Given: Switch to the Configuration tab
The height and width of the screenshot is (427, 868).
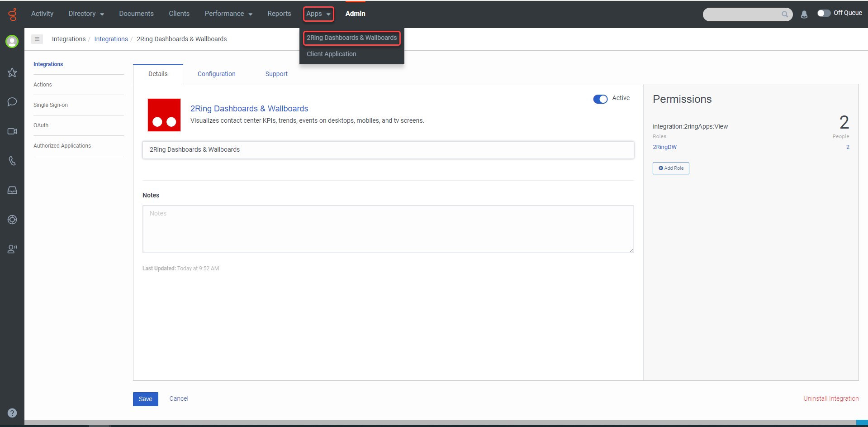Looking at the screenshot, I should (216, 74).
